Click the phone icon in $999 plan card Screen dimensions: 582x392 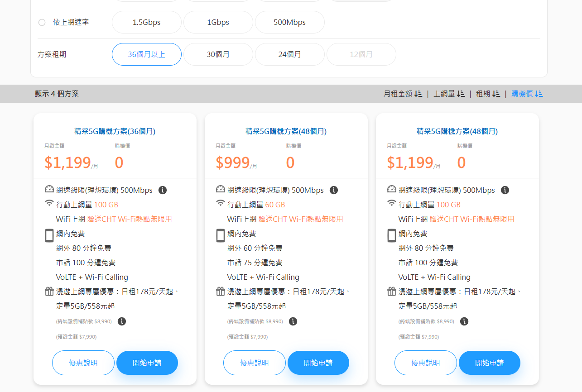pyautogui.click(x=221, y=235)
